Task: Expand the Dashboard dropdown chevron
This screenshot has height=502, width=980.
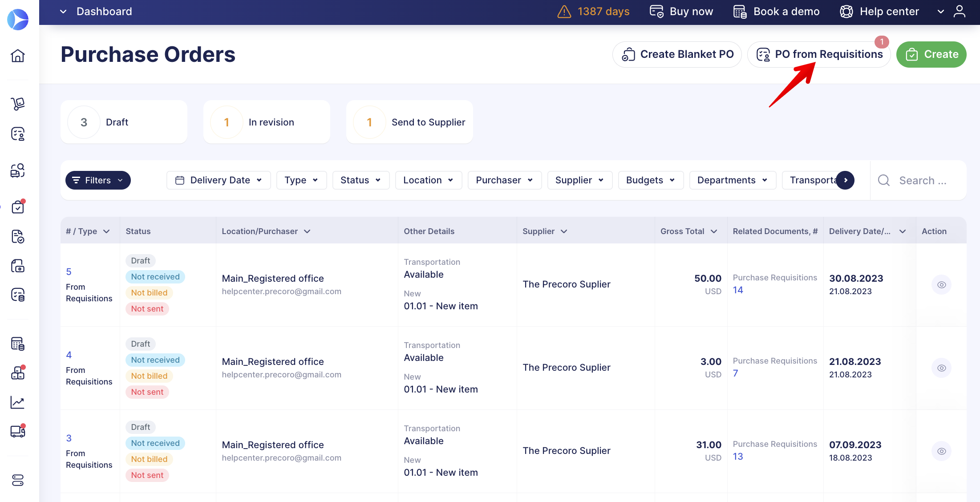Action: 63,12
